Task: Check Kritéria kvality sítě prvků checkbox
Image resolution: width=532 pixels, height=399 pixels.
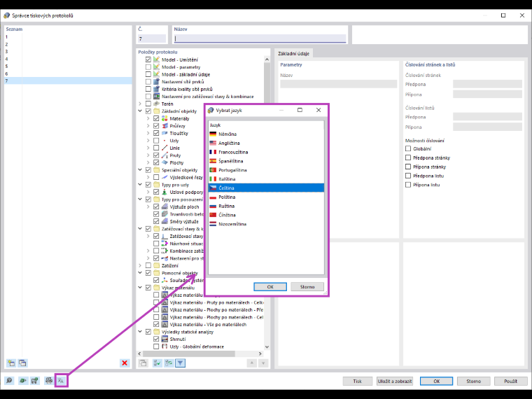Action: pyautogui.click(x=148, y=89)
